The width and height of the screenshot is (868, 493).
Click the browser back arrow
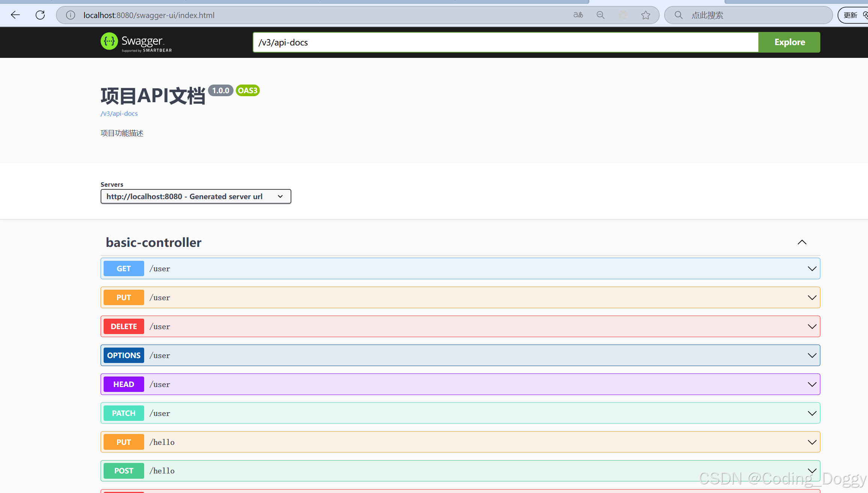click(x=15, y=15)
